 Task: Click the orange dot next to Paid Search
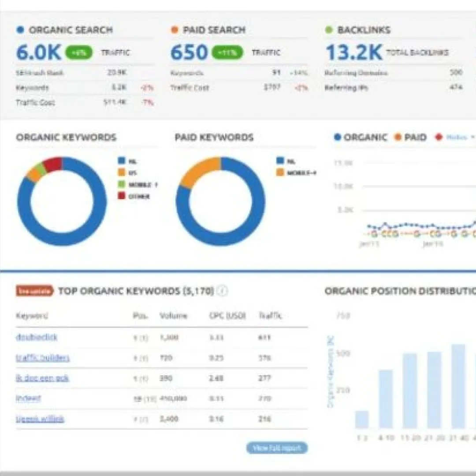175,30
